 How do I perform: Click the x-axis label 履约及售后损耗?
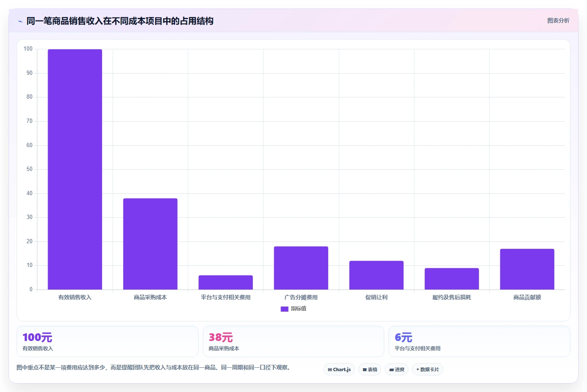coord(452,297)
